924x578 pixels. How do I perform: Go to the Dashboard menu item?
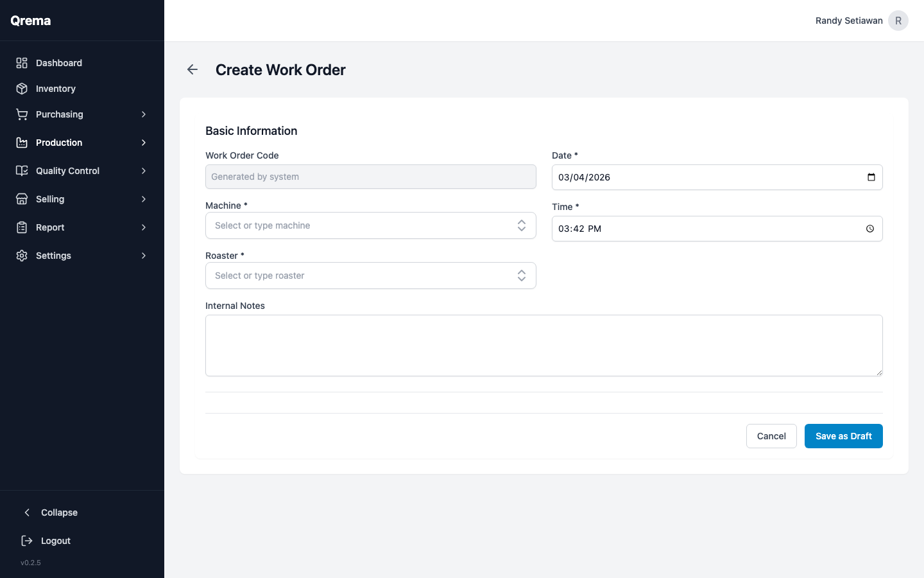[59, 63]
